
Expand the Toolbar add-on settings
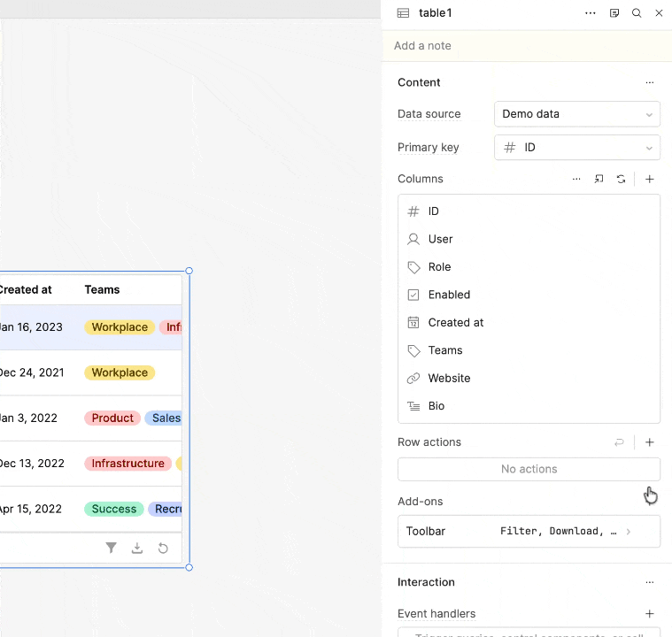coord(529,531)
